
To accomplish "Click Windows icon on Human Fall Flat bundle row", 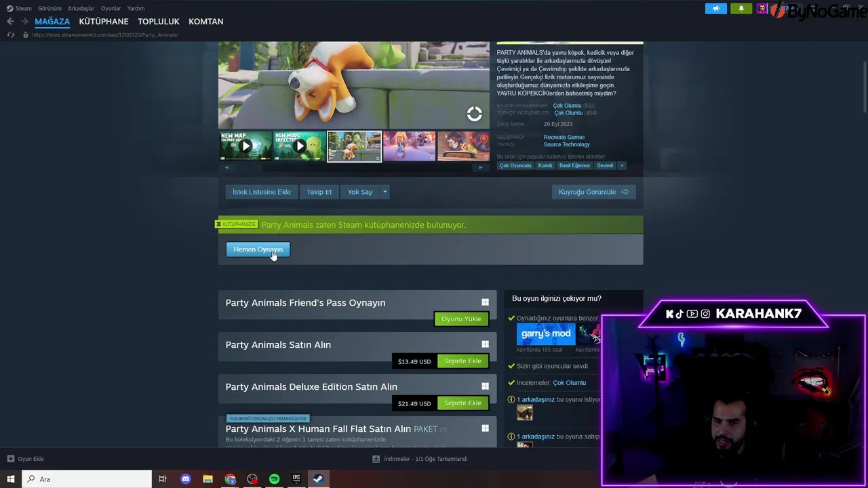I will [485, 428].
